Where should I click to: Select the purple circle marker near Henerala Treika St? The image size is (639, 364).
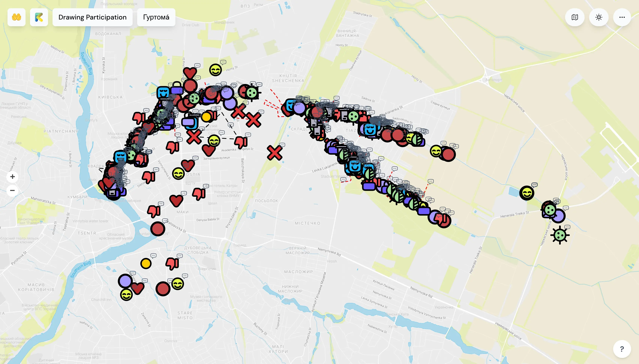558,216
